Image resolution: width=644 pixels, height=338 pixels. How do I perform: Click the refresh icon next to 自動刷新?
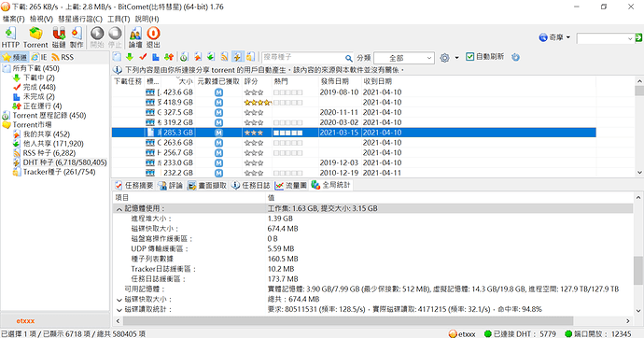(515, 58)
